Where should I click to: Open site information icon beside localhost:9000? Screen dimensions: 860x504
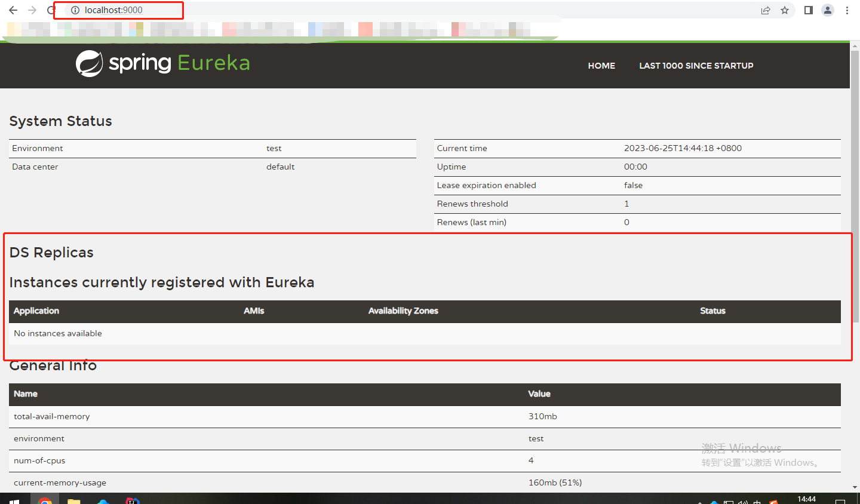75,10
